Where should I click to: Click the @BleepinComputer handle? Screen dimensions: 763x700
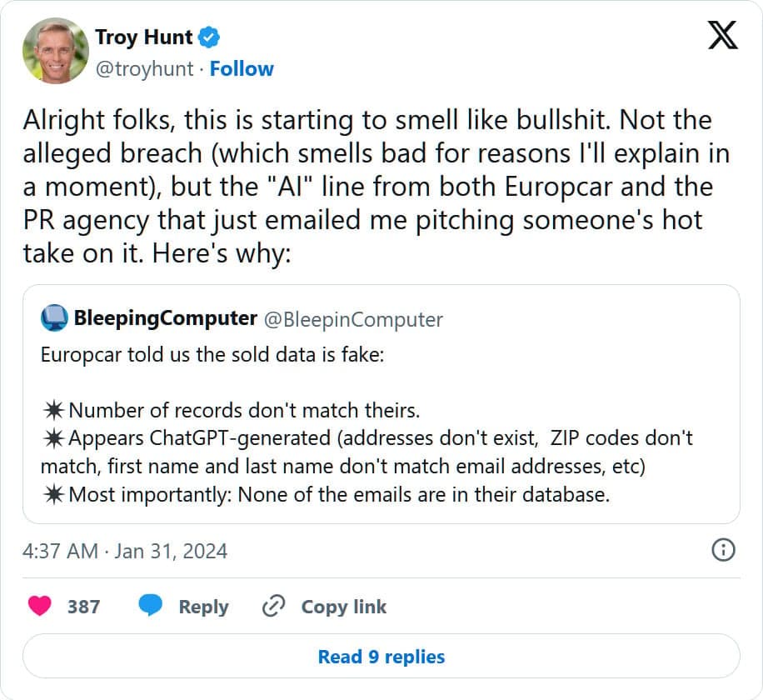click(353, 319)
